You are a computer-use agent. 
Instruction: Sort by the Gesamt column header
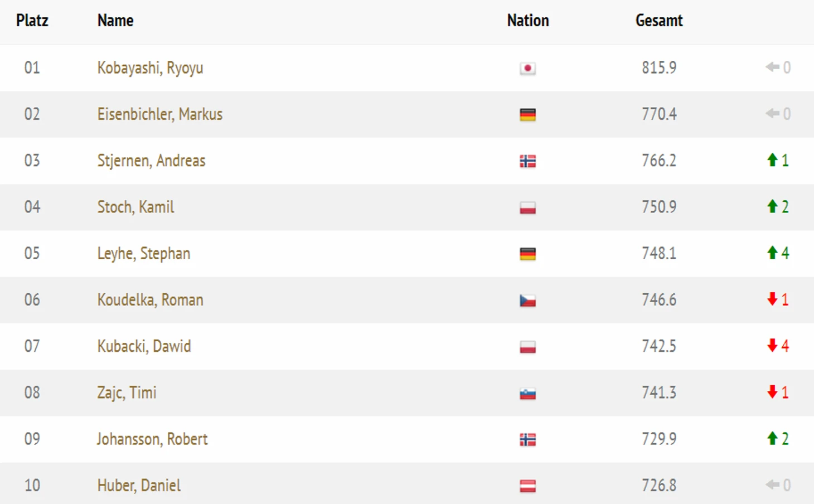[659, 21]
